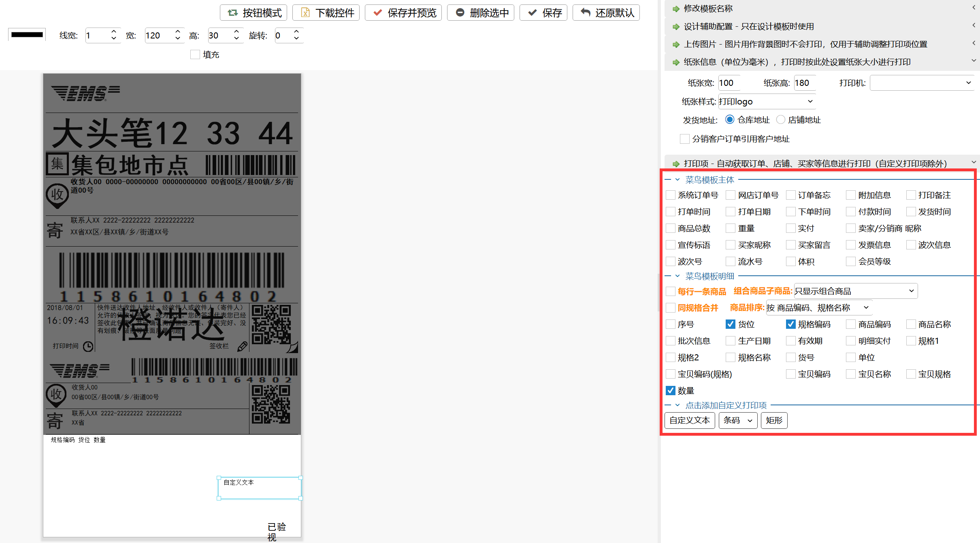Image resolution: width=980 pixels, height=543 pixels.
Task: Click 签收栏 pencil icon on label
Action: click(242, 347)
